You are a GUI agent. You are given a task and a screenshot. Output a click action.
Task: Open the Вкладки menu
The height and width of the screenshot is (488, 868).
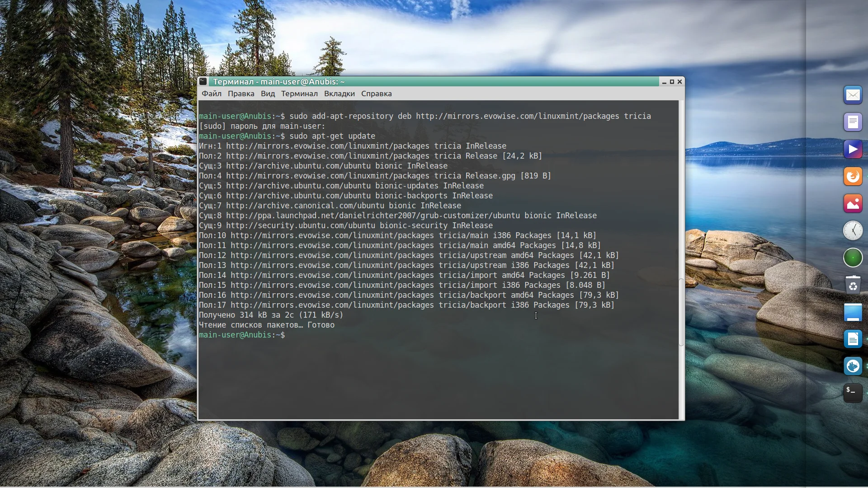339,94
